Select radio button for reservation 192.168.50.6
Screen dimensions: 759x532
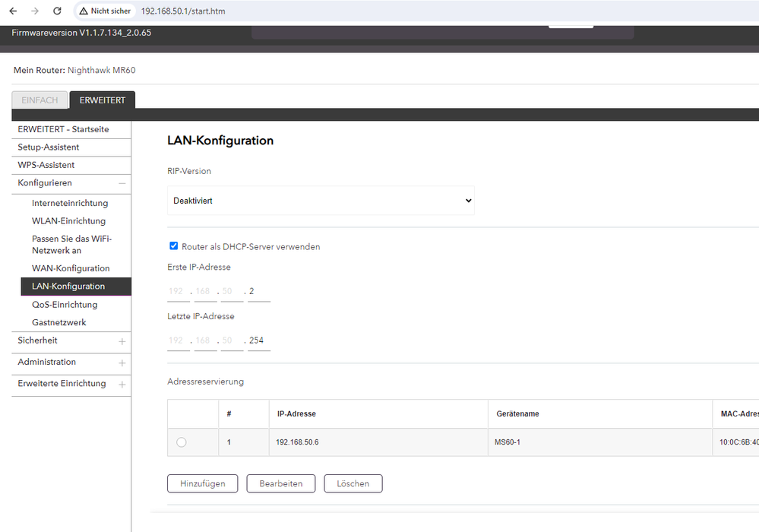click(181, 442)
